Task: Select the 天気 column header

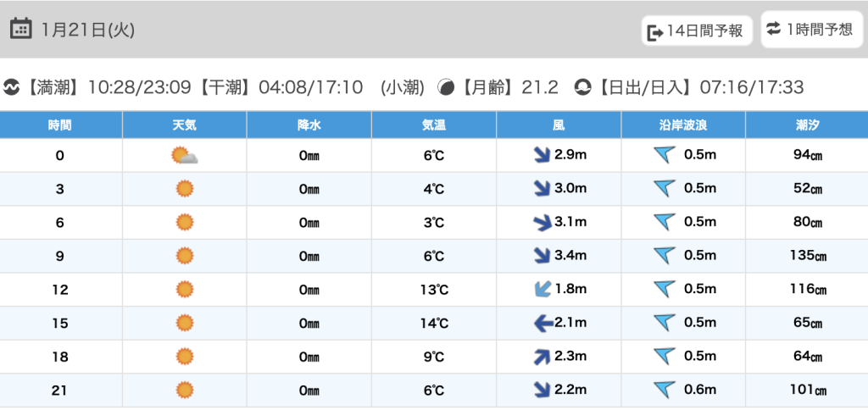Action: click(x=184, y=125)
